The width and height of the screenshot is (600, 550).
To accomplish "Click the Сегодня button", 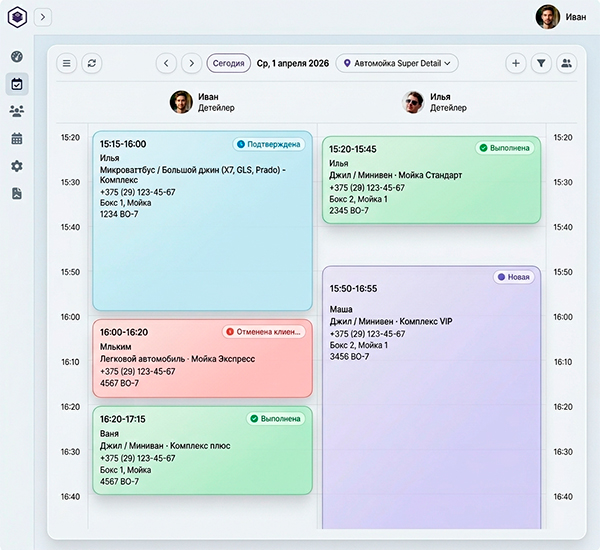I will click(x=229, y=63).
